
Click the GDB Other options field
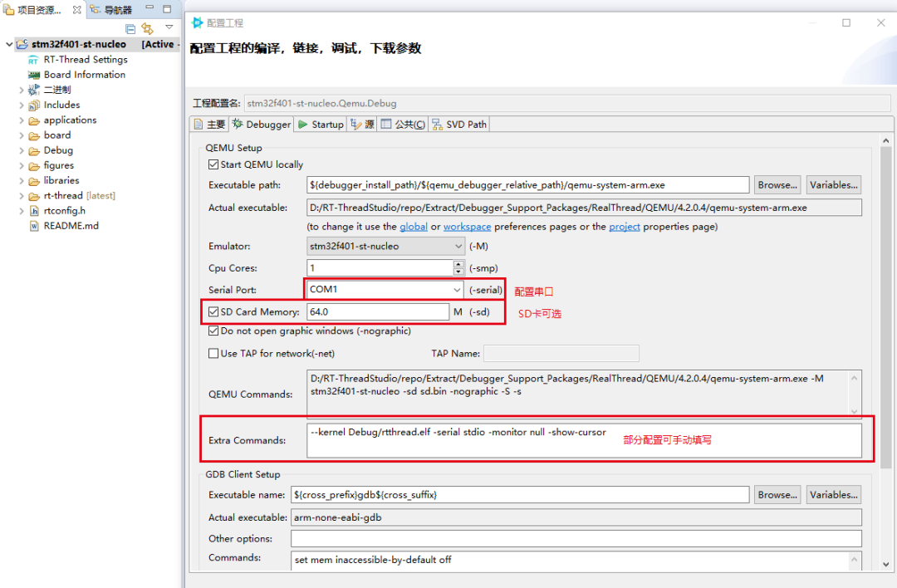pos(576,538)
